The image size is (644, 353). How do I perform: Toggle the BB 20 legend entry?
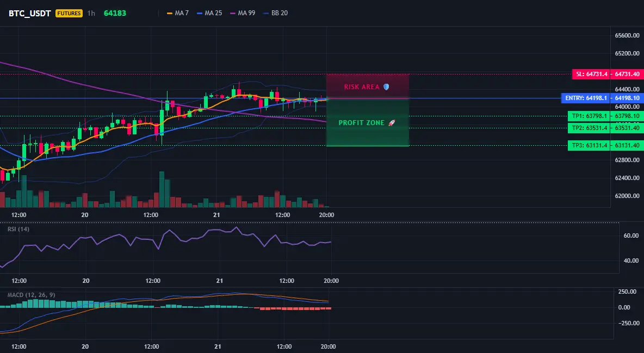click(x=276, y=13)
